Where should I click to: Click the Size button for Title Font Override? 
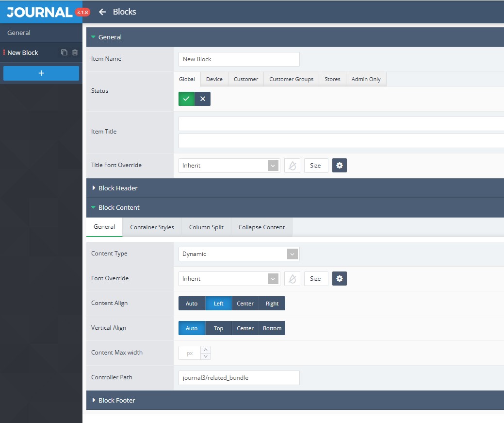[315, 166]
